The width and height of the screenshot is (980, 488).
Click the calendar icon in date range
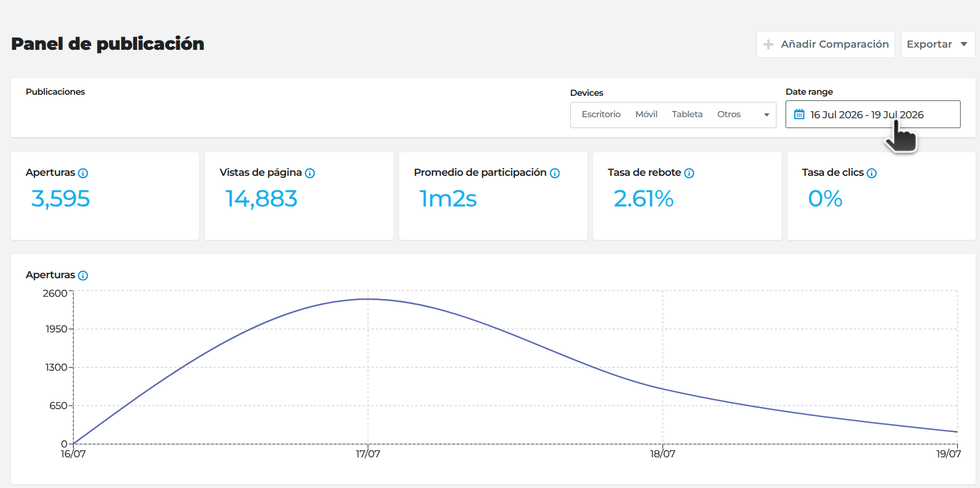799,114
